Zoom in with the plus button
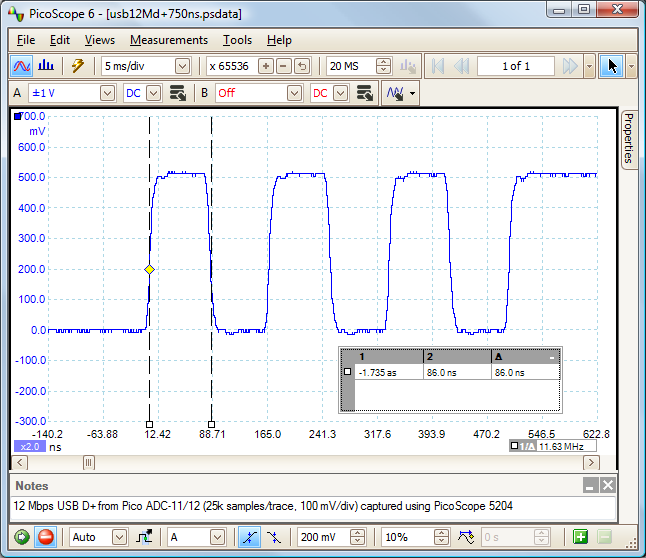Viewport: 646px width, 558px height. coord(266,66)
